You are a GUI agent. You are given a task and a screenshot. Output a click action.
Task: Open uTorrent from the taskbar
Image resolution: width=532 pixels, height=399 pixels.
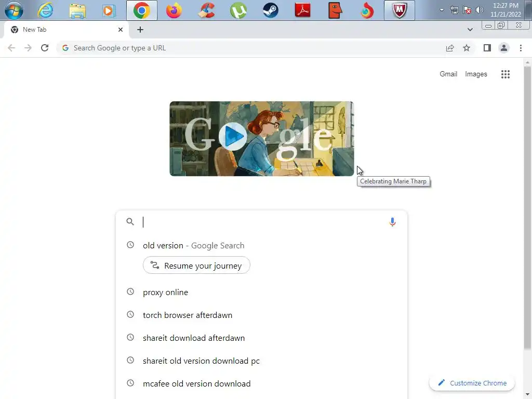pos(238,10)
